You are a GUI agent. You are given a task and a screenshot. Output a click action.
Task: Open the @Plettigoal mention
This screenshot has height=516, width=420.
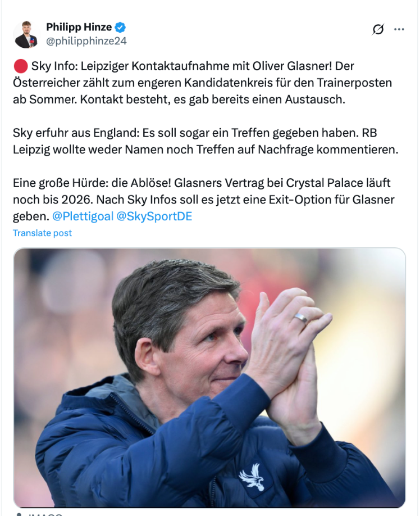pos(83,216)
